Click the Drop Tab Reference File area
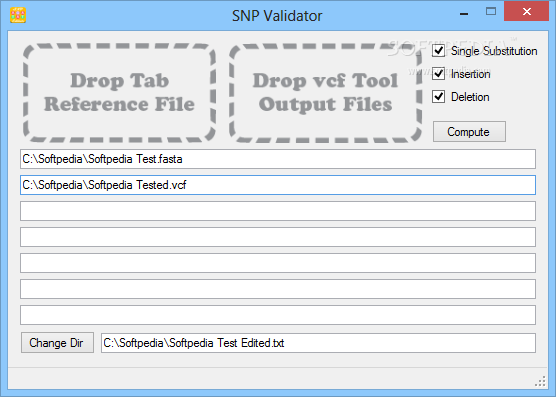The height and width of the screenshot is (397, 556). [119, 93]
